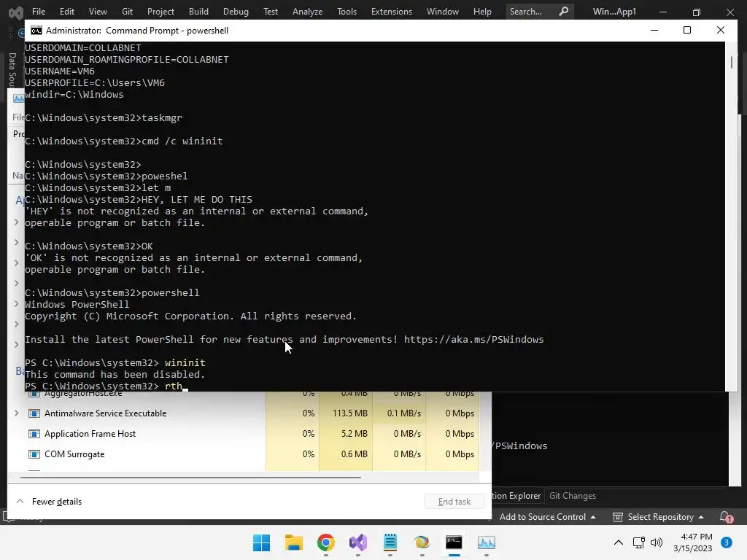Screen dimensions: 747x560
Task: Select the COM Surrogate row
Action: 244,454
